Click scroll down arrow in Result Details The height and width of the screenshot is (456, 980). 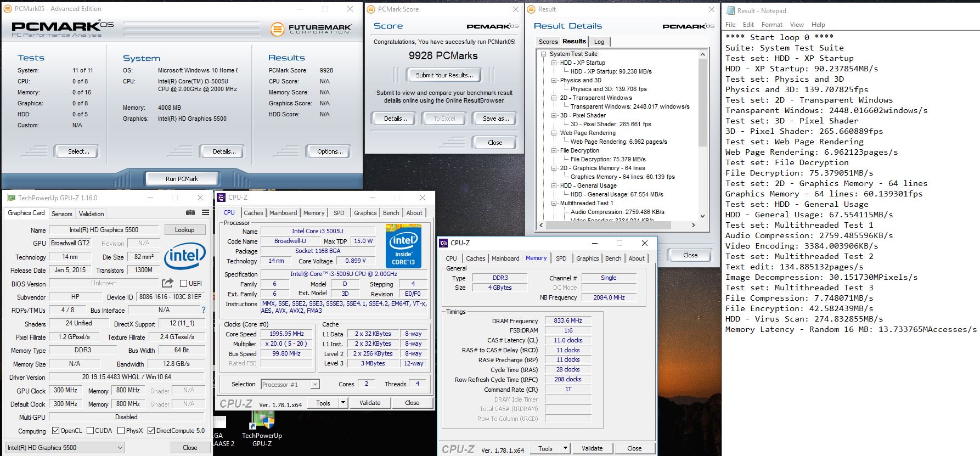pyautogui.click(x=702, y=216)
